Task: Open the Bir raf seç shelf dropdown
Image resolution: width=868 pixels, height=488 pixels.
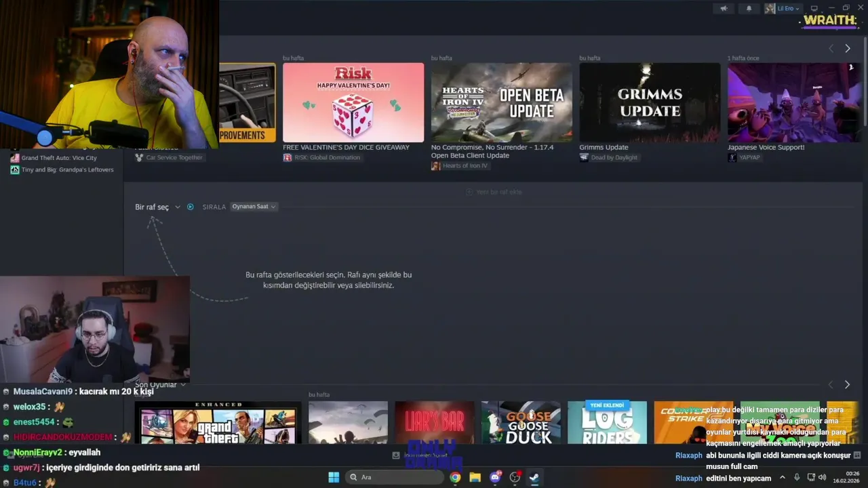Action: pos(157,207)
